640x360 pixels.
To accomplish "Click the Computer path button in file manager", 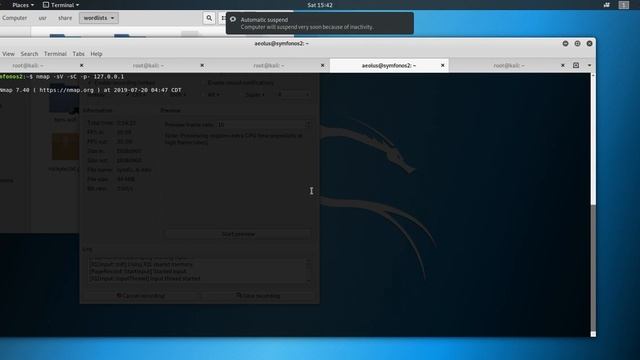I will (x=14, y=18).
